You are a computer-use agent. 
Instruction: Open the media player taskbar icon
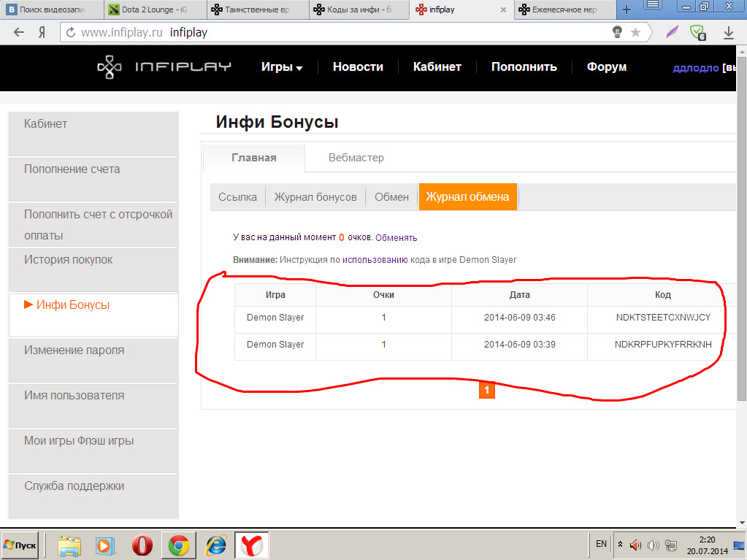click(x=105, y=545)
